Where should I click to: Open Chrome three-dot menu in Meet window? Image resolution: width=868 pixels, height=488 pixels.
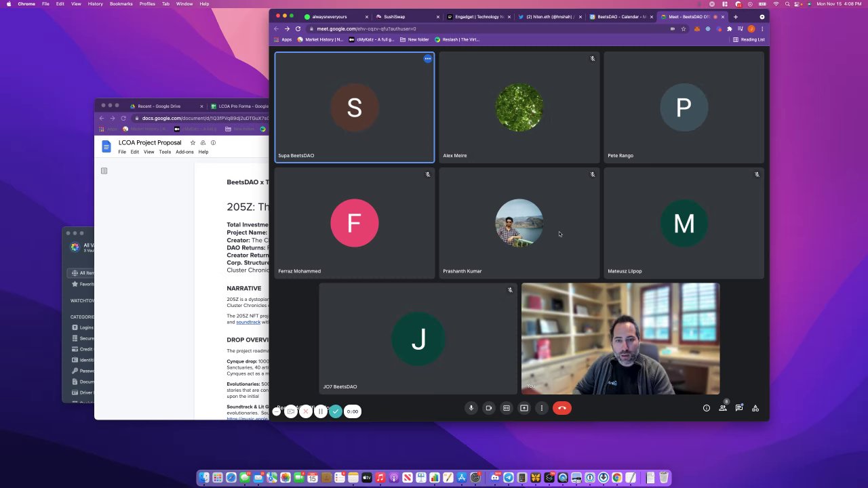(762, 28)
